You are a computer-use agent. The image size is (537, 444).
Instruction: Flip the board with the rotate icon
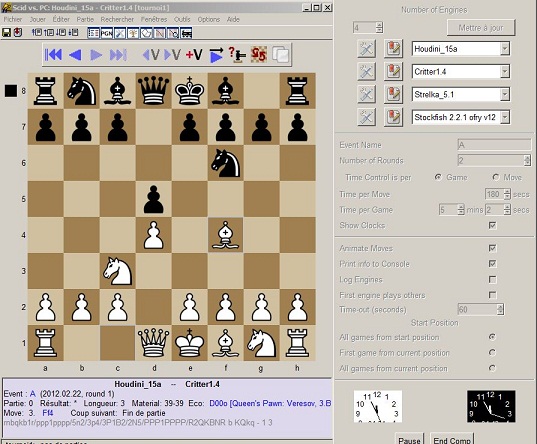[x=259, y=54]
